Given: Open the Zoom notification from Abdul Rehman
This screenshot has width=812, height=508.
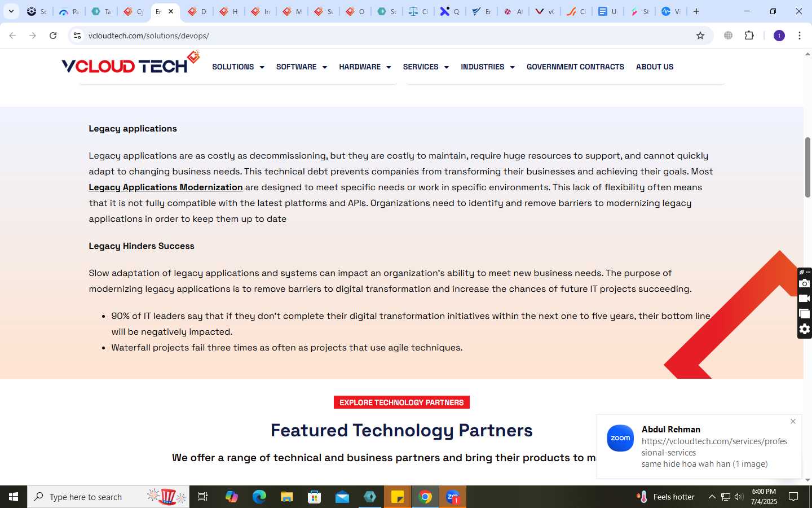Looking at the screenshot, I should [x=699, y=446].
